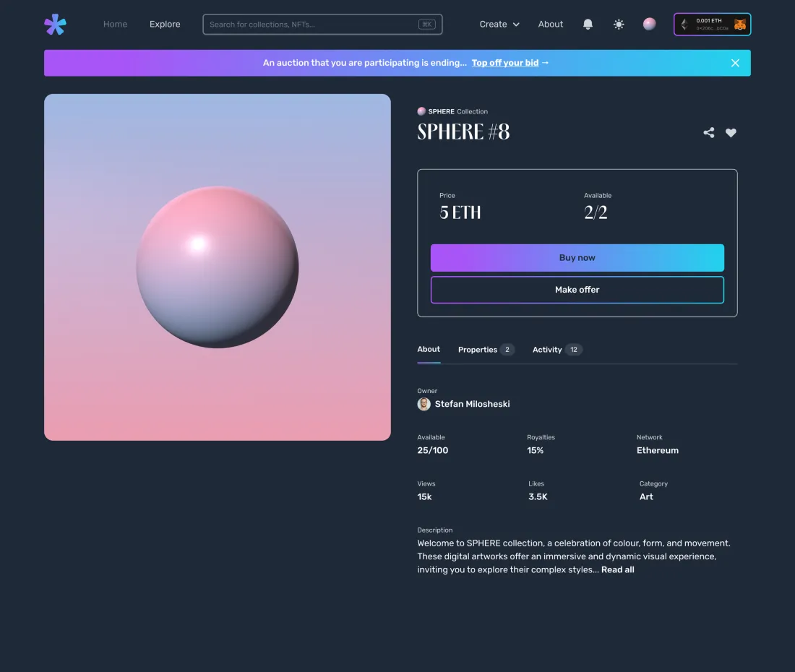Click the 15% royalties value
The width and height of the screenshot is (795, 672).
point(535,451)
